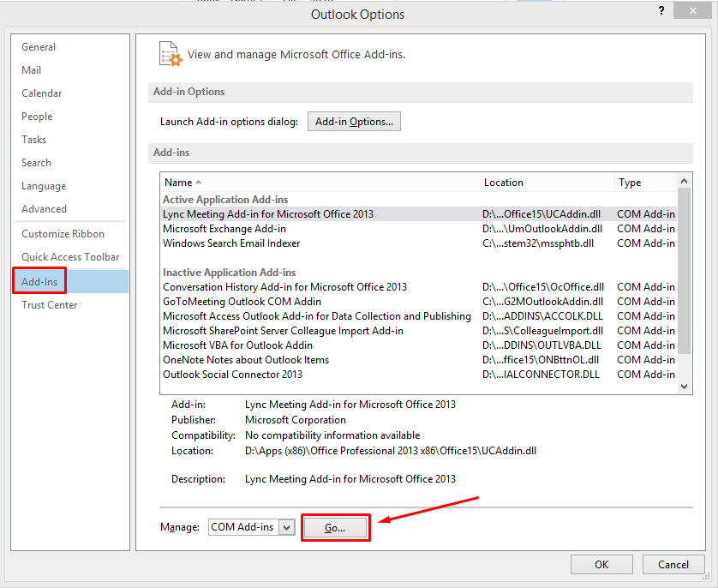Cancel the Outlook Options dialog

coord(673,565)
